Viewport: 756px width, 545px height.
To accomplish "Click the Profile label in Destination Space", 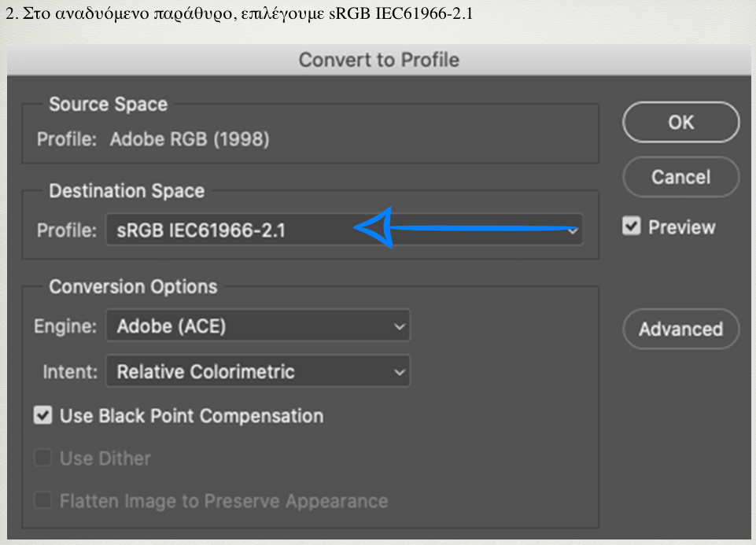I will pyautogui.click(x=67, y=230).
